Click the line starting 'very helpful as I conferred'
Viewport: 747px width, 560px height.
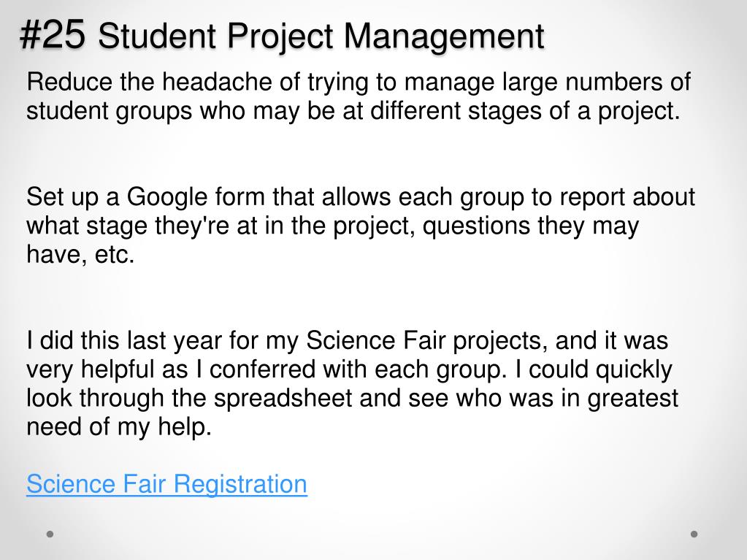point(349,370)
